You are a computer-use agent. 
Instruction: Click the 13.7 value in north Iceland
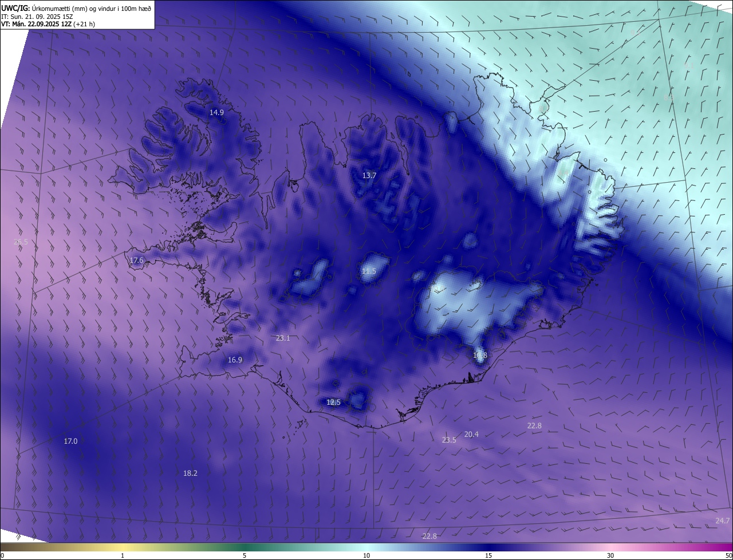pos(369,176)
